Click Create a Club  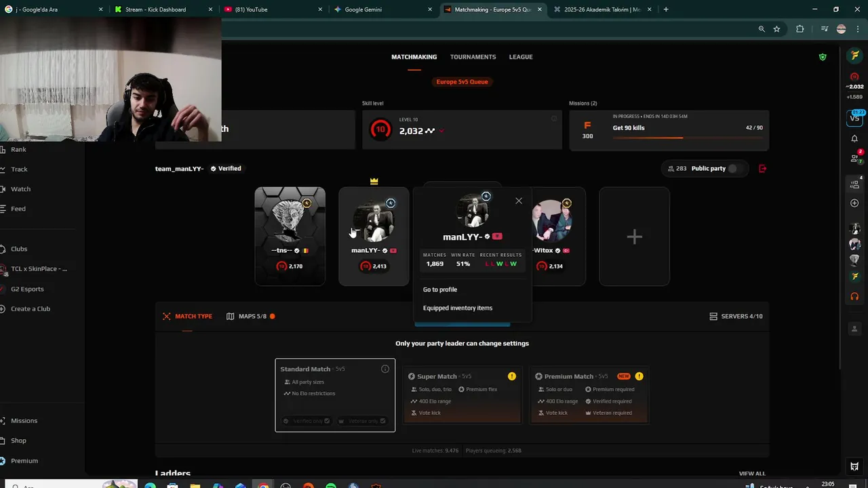[x=30, y=308]
